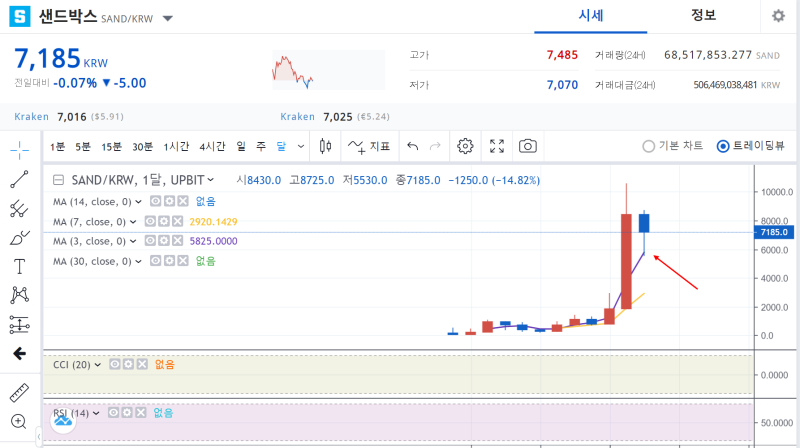Select the 1분 timeframe
Viewport: 800px width, 448px height.
tap(58, 147)
